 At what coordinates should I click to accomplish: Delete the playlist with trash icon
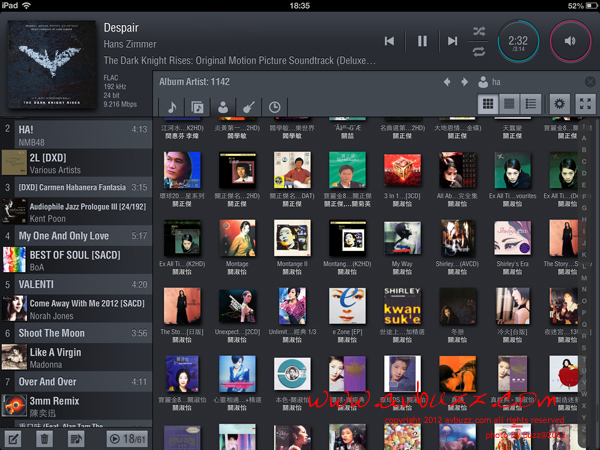[45, 438]
